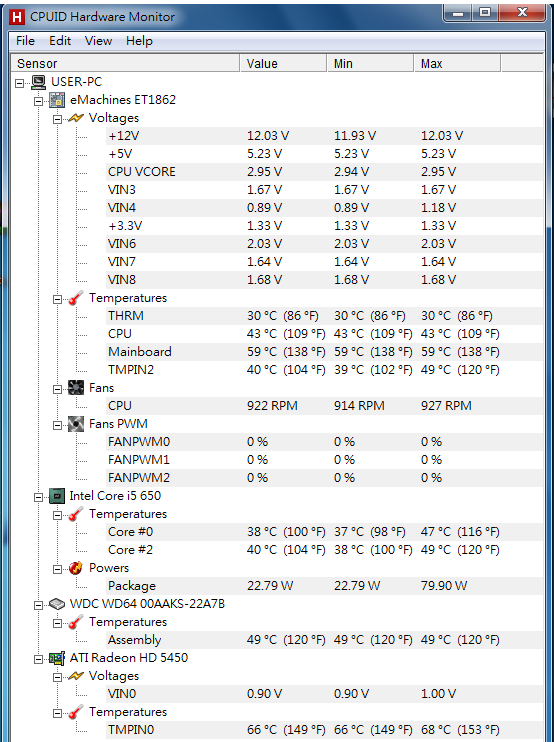
Task: Open the View menu
Action: pos(98,41)
